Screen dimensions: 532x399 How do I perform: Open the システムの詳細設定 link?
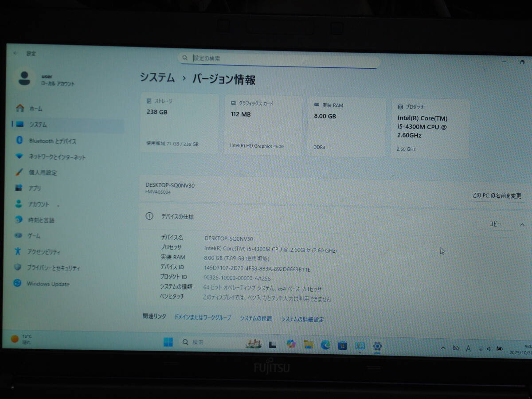(302, 319)
